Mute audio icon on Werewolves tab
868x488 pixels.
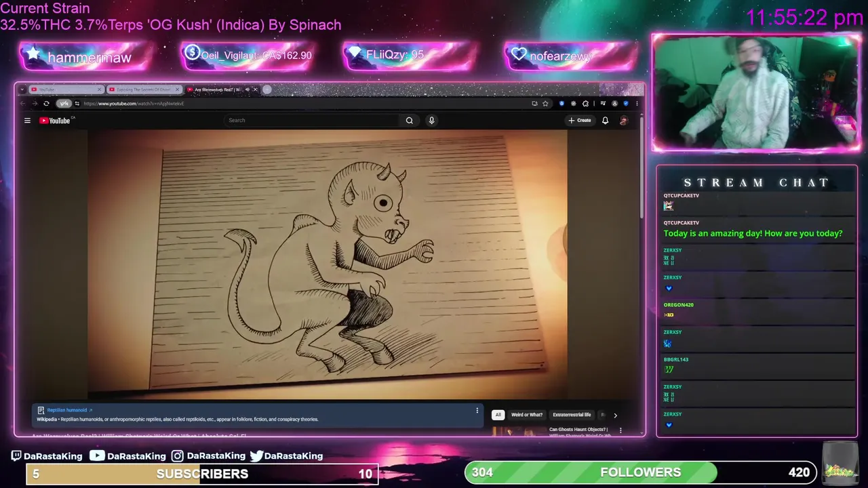248,89
